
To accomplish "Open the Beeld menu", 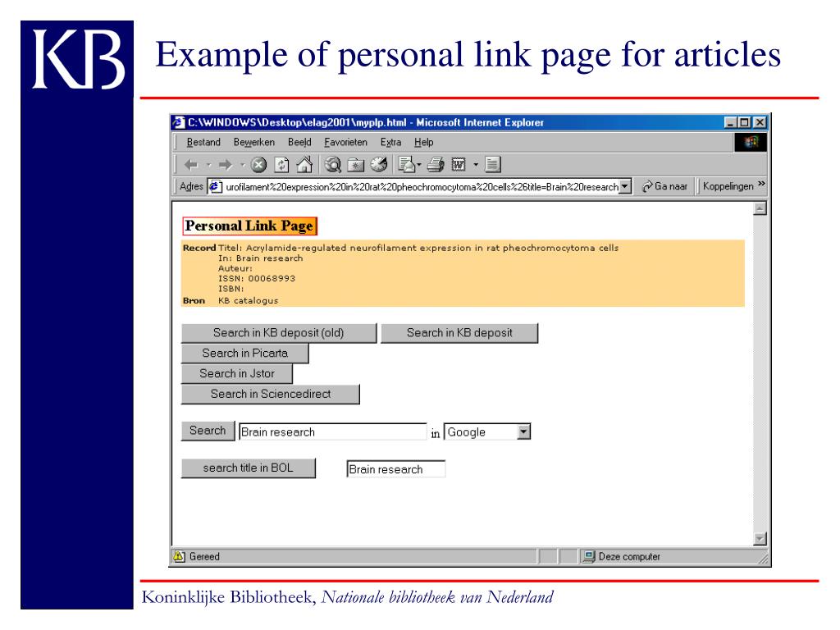I will click(x=299, y=142).
